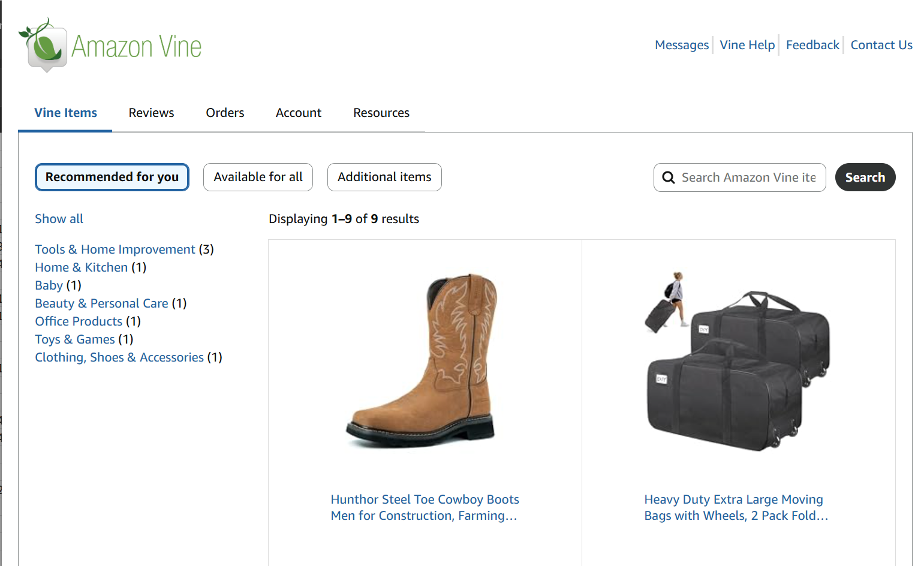924x566 pixels.
Task: Click the Show all link
Action: tap(59, 219)
